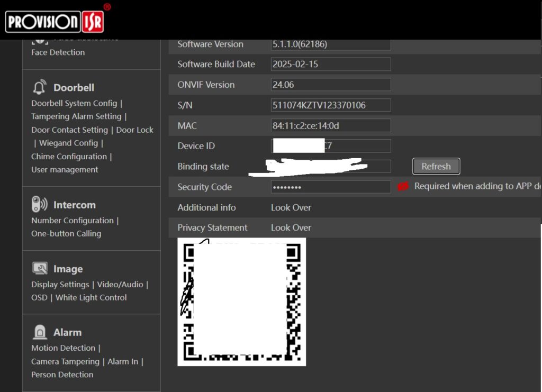Open Door Contact Setting page
Screen dimensions: 542x392
[69, 130]
